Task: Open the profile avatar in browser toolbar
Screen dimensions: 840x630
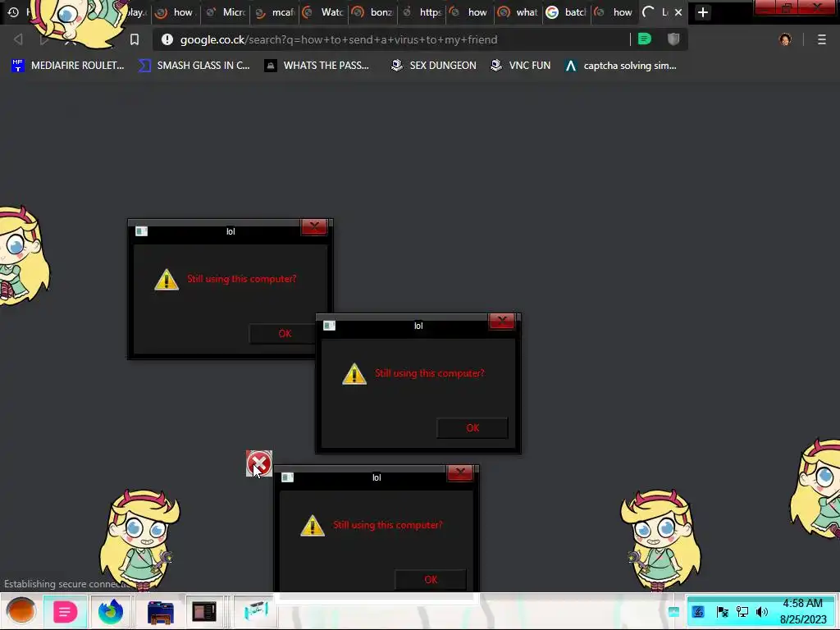Action: [x=785, y=39]
